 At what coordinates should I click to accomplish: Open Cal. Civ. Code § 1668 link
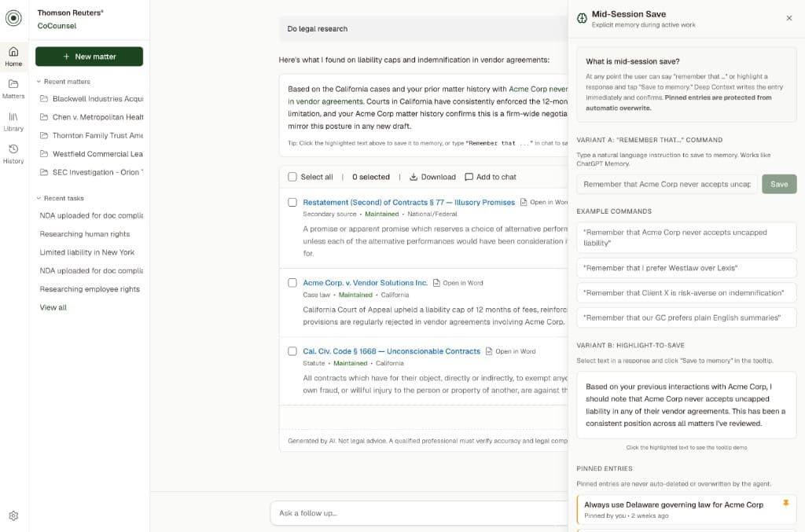(x=391, y=351)
